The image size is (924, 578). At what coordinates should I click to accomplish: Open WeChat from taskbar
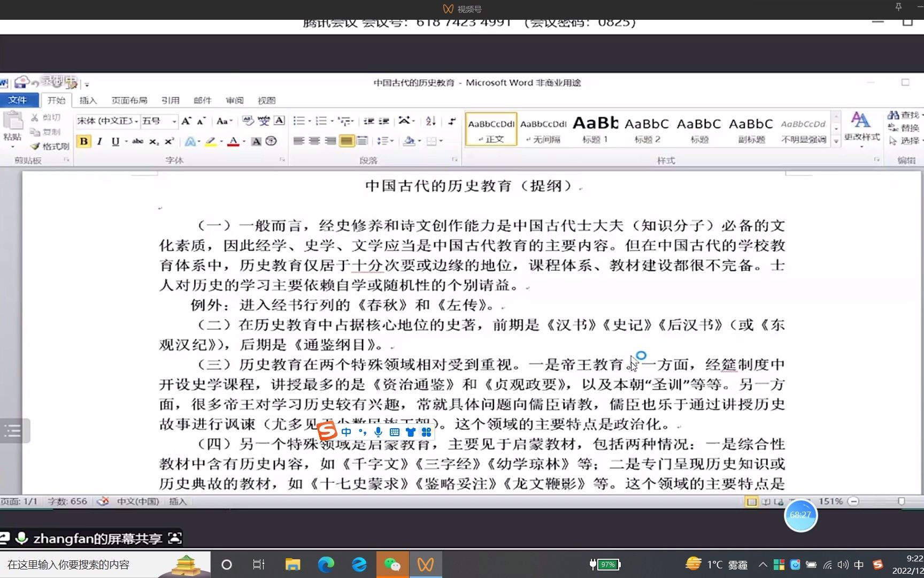click(392, 565)
